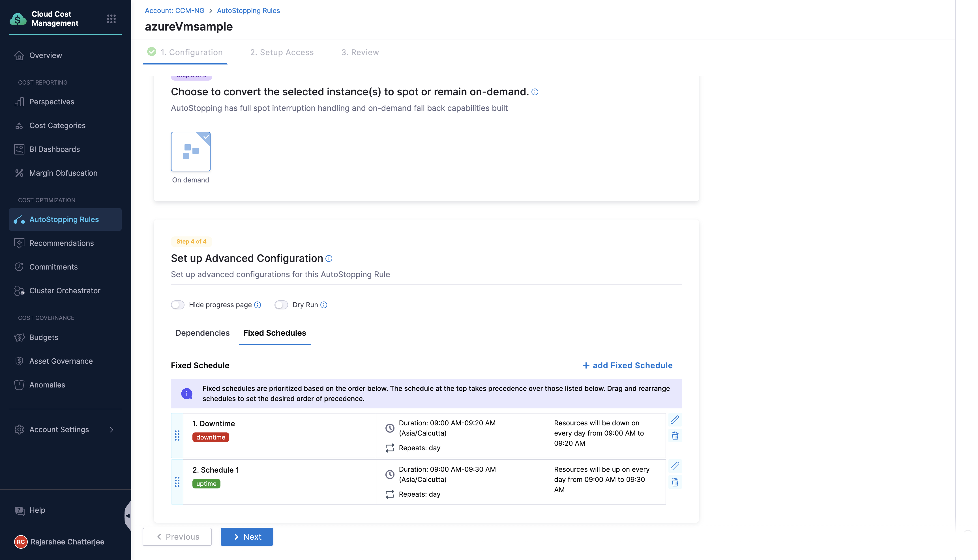Toggle the Hide progress page switch
978x560 pixels.
pyautogui.click(x=178, y=305)
